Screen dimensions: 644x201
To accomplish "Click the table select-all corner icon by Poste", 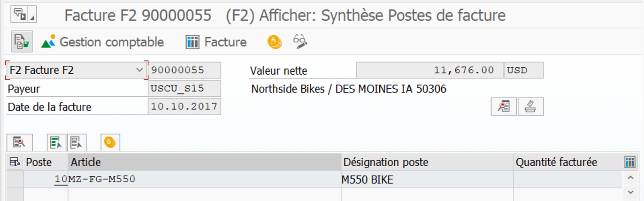I will pyautogui.click(x=15, y=162).
